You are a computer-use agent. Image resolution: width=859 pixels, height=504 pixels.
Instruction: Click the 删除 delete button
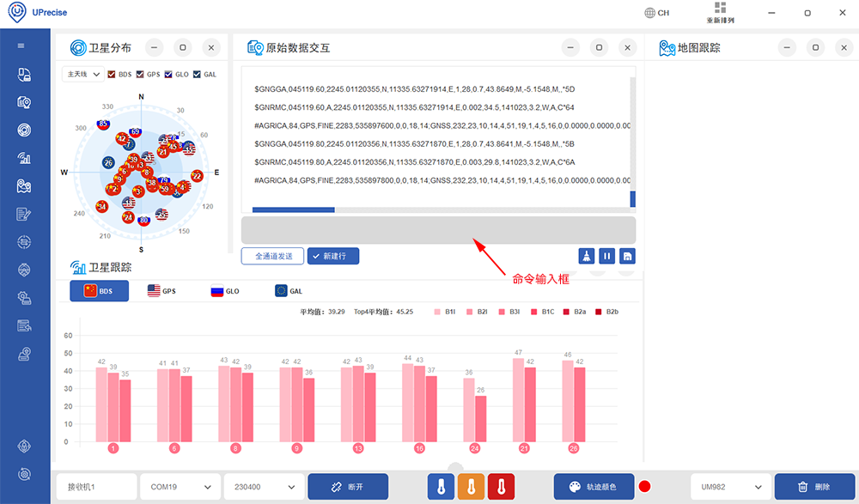click(814, 487)
